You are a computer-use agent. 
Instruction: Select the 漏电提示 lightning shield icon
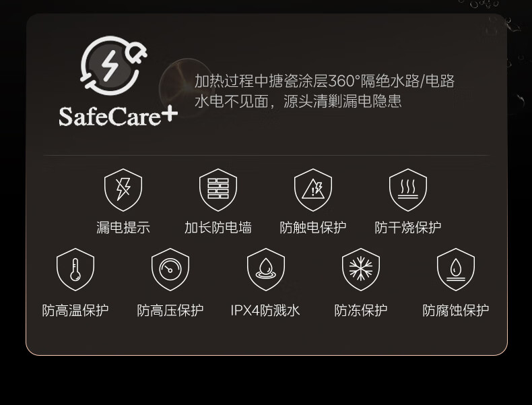point(123,190)
